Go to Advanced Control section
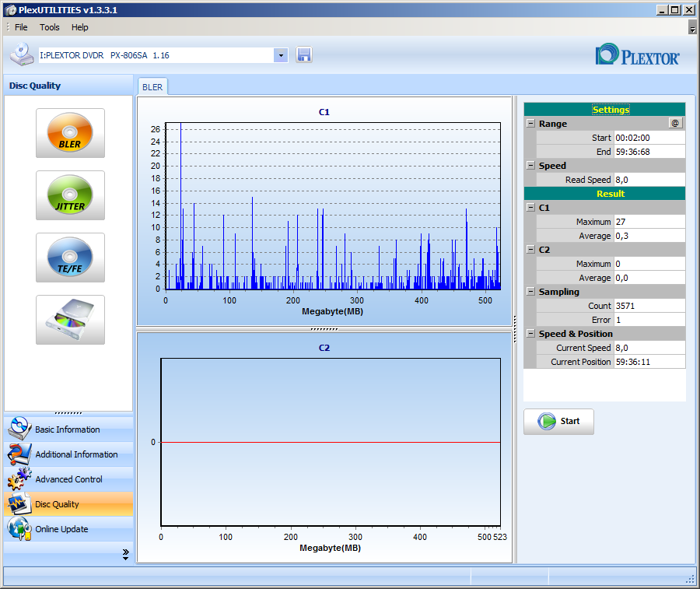The width and height of the screenshot is (700, 589). point(68,479)
